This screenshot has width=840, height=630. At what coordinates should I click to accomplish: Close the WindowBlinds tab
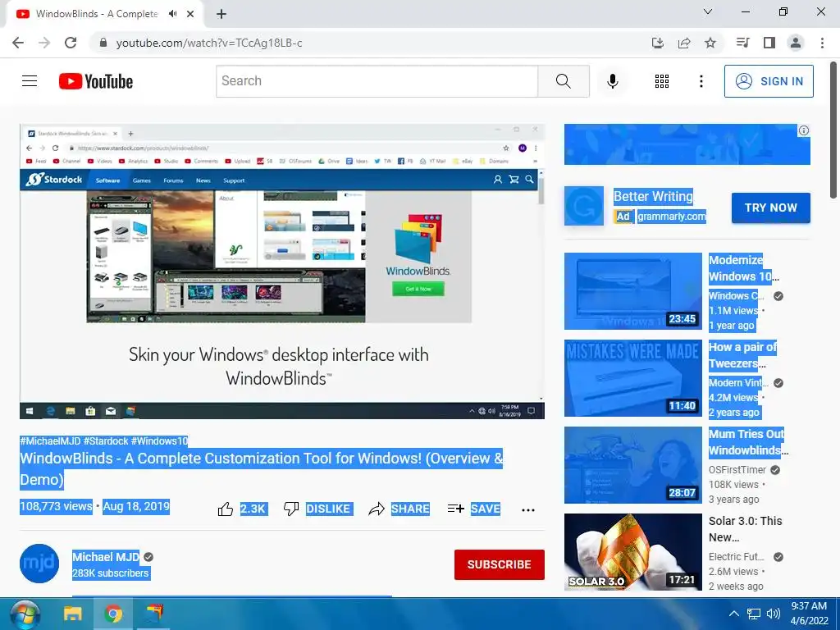click(x=190, y=14)
